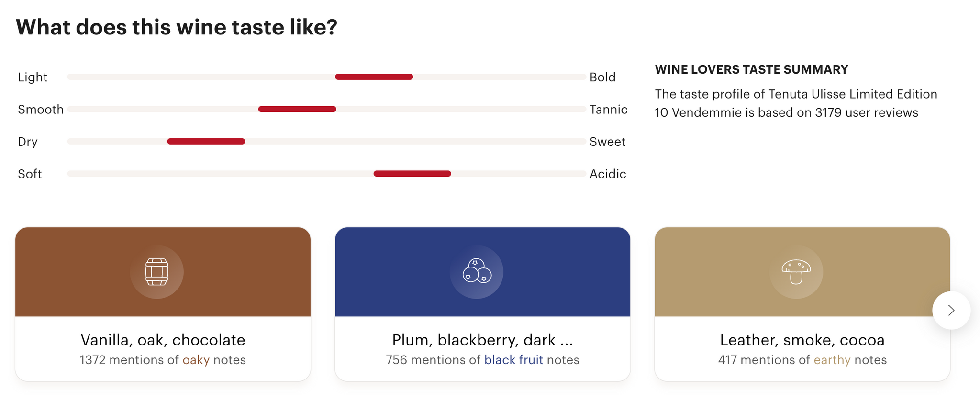
Task: Click the oak barrel icon
Action: tap(157, 272)
